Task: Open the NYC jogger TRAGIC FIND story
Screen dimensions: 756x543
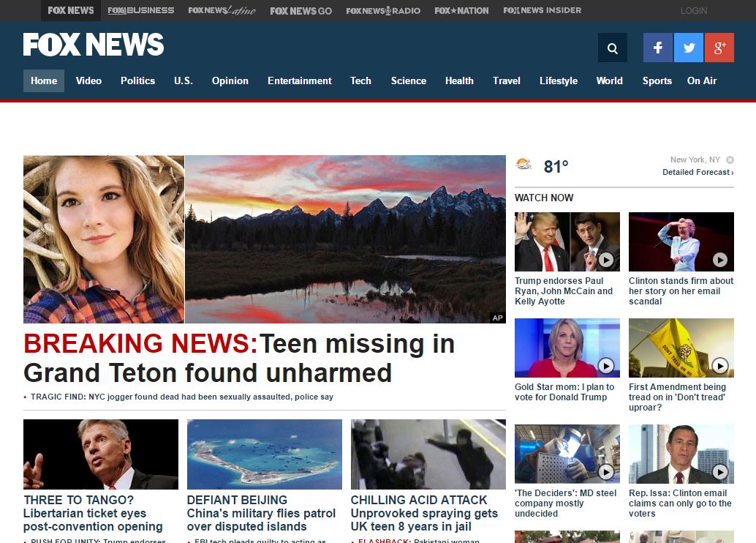Action: (x=182, y=397)
